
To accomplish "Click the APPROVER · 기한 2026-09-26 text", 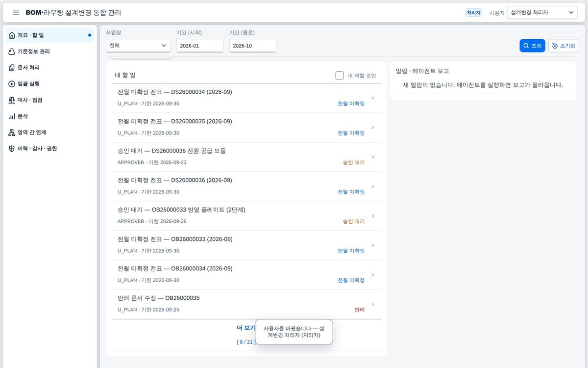I will 152,221.
